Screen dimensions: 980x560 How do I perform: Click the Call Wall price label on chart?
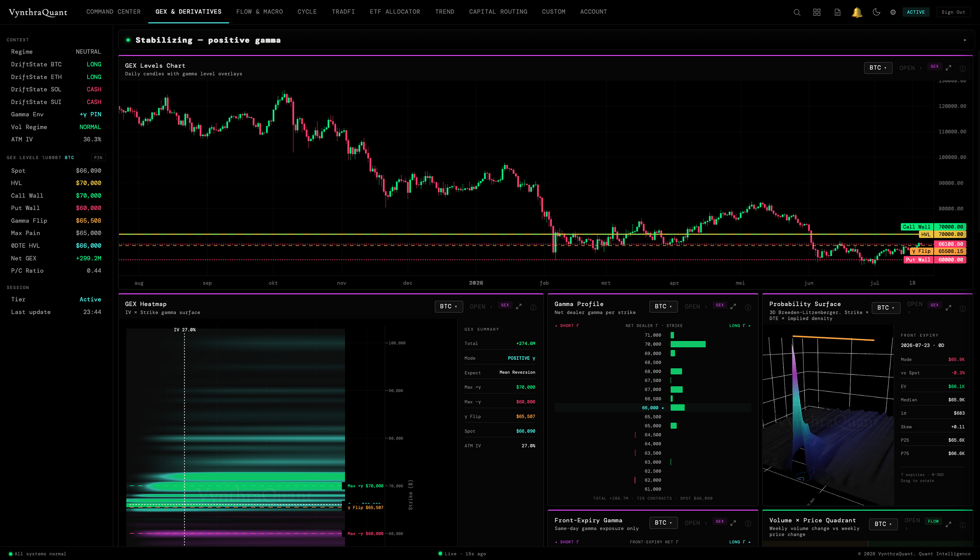[933, 227]
